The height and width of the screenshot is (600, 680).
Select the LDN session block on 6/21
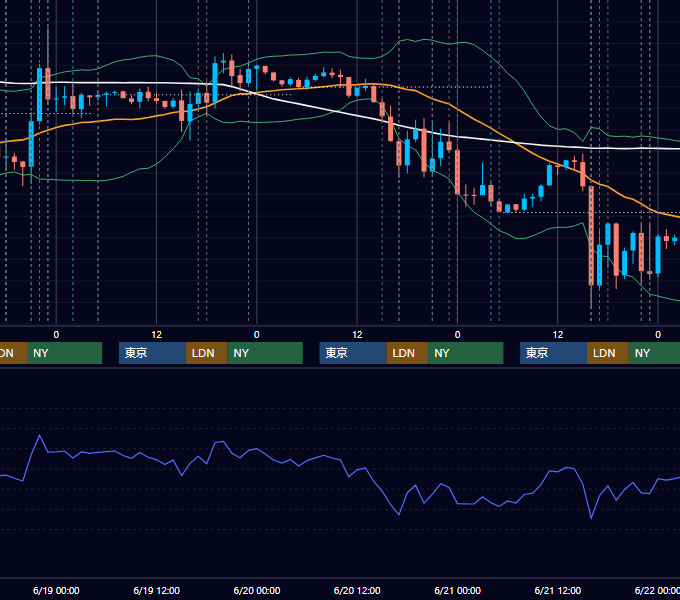point(608,353)
